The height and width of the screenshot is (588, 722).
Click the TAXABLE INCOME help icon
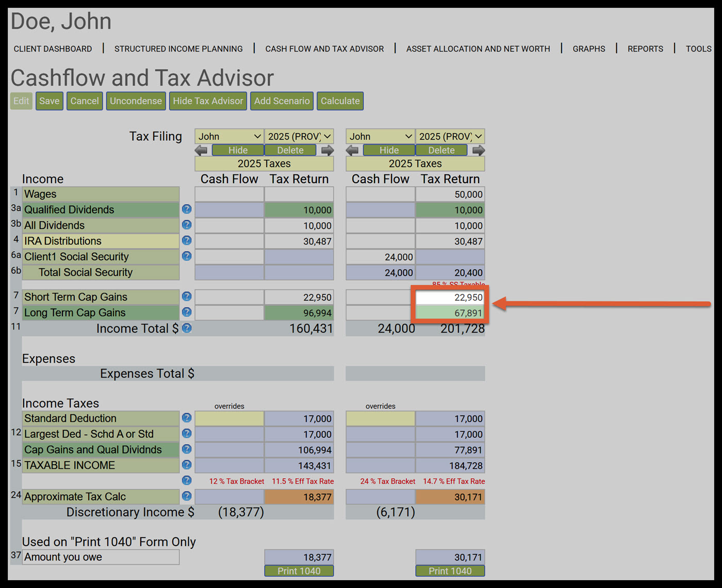[187, 465]
